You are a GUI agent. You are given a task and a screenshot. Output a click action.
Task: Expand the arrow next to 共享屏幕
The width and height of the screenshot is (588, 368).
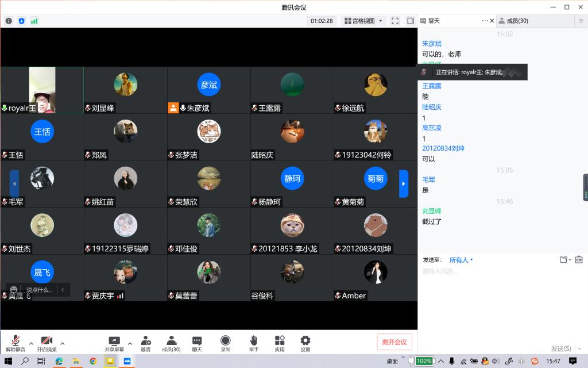(130, 343)
